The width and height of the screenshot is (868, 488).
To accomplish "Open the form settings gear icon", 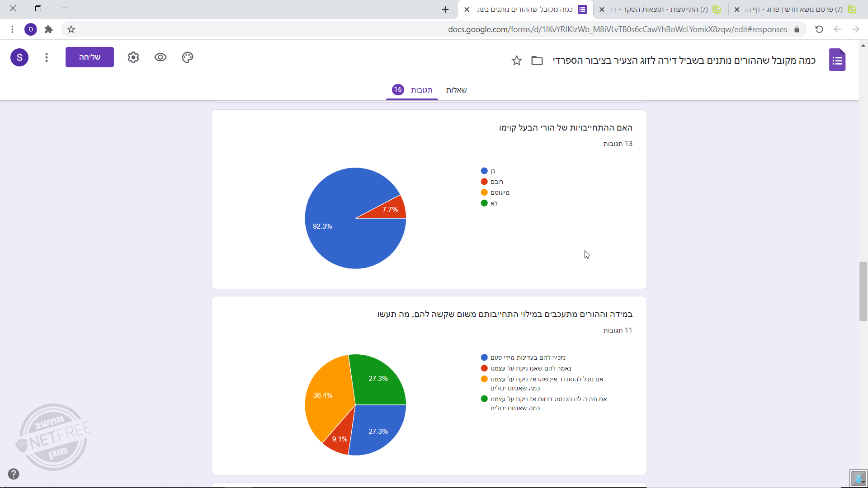I will point(133,57).
